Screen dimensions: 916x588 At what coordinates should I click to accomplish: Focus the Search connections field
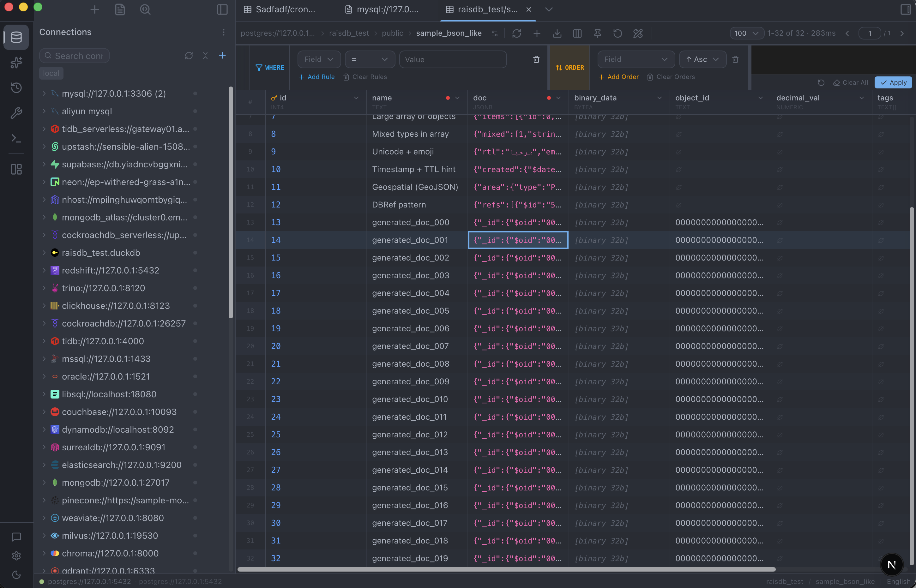click(x=75, y=56)
